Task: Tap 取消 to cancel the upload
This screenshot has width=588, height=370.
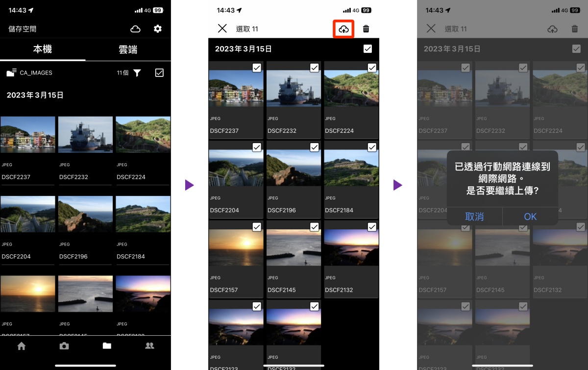Action: click(x=474, y=217)
